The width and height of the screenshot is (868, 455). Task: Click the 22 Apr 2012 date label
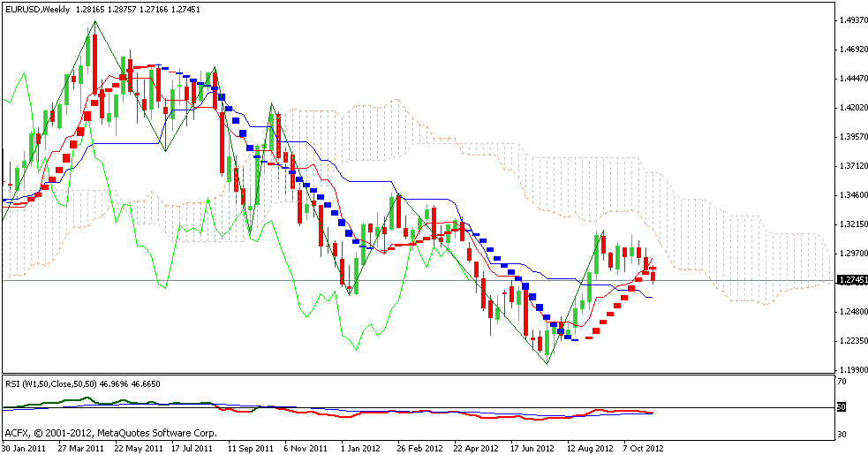477,448
